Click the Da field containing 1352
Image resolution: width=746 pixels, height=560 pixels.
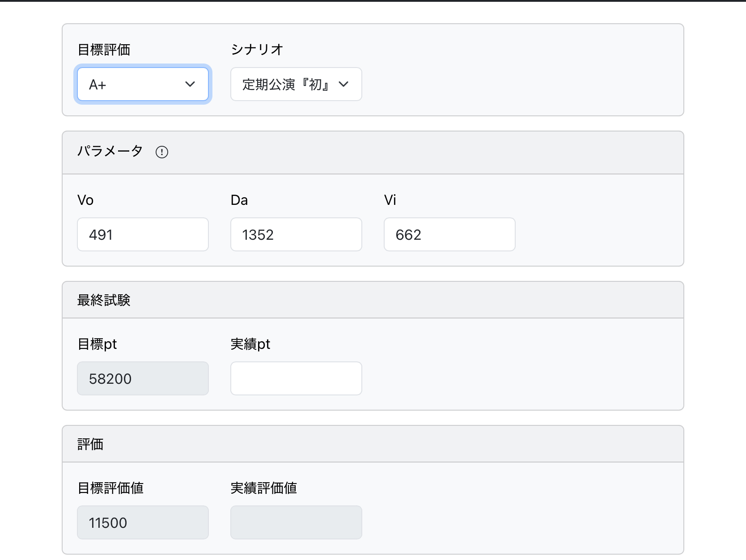(296, 235)
